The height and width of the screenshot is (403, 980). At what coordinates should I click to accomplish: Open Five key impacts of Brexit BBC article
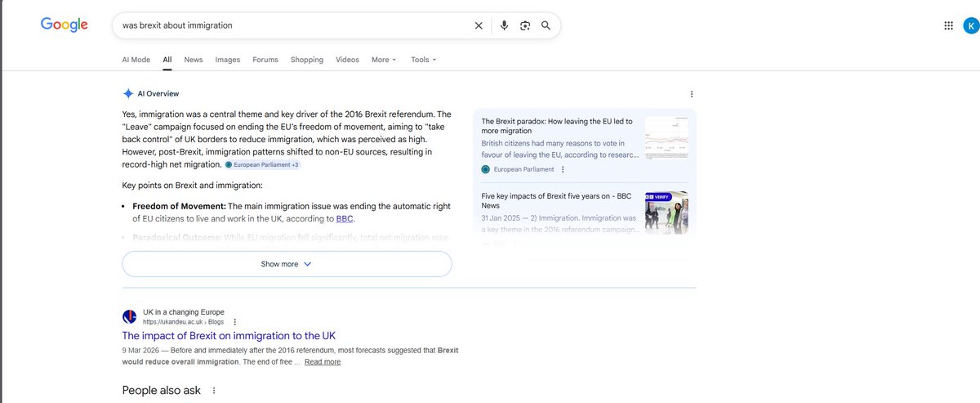pos(557,201)
